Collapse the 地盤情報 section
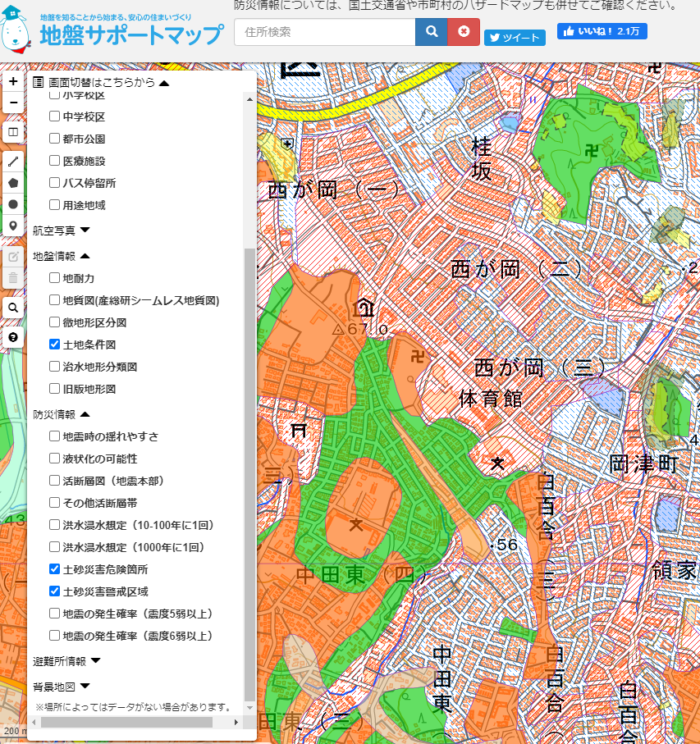 coord(85,256)
